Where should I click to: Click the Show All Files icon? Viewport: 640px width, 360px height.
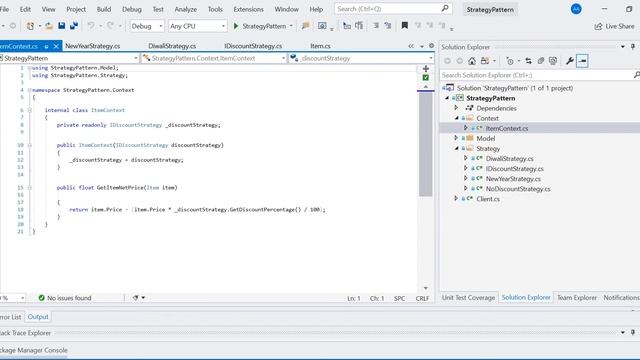[553, 61]
